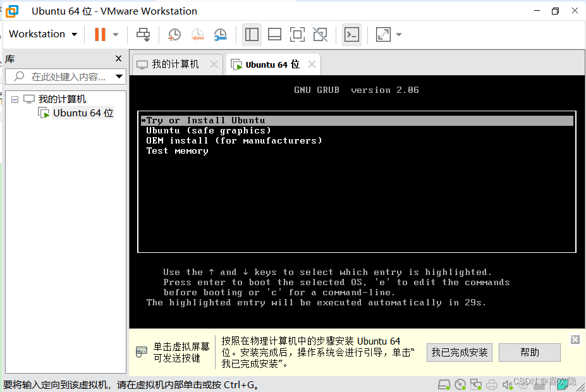Close the Ubuntu 64 位 tab
586x392 pixels.
[x=312, y=64]
